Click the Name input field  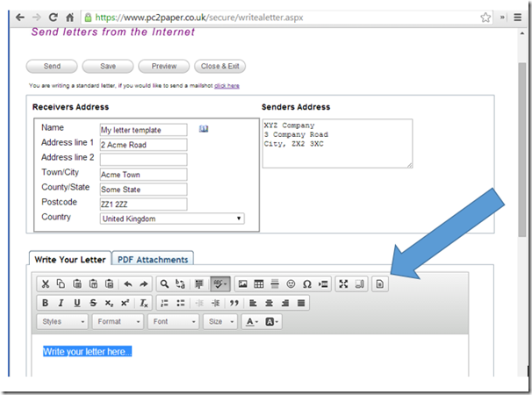tap(143, 130)
